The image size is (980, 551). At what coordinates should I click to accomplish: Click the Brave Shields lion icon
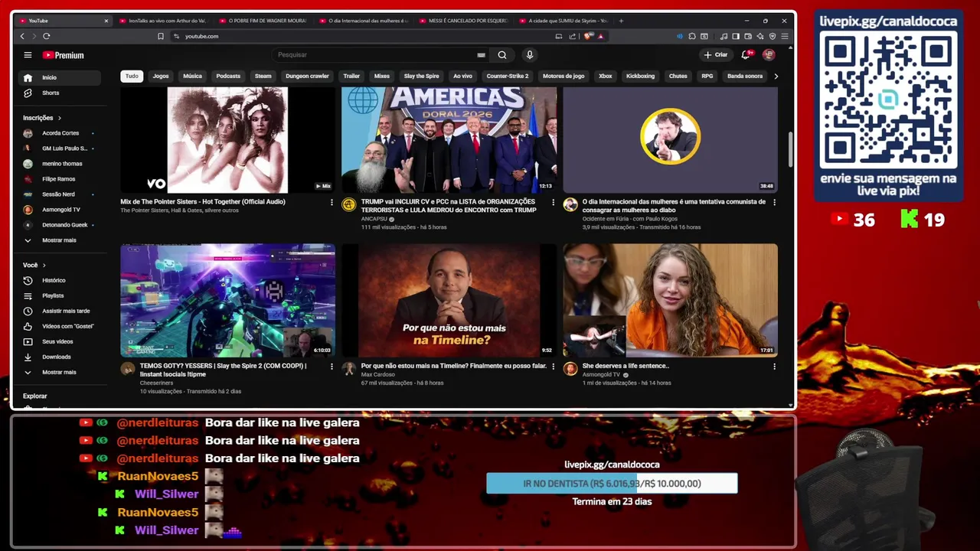click(588, 36)
